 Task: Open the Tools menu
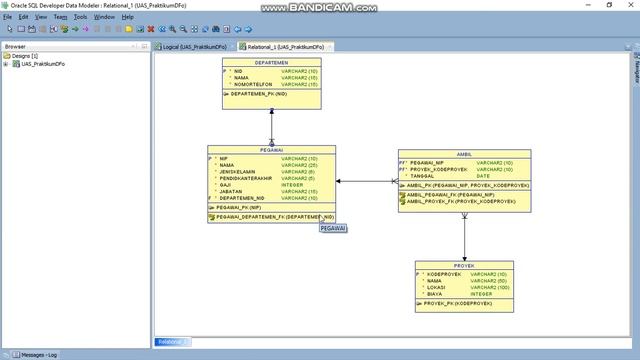click(x=80, y=17)
